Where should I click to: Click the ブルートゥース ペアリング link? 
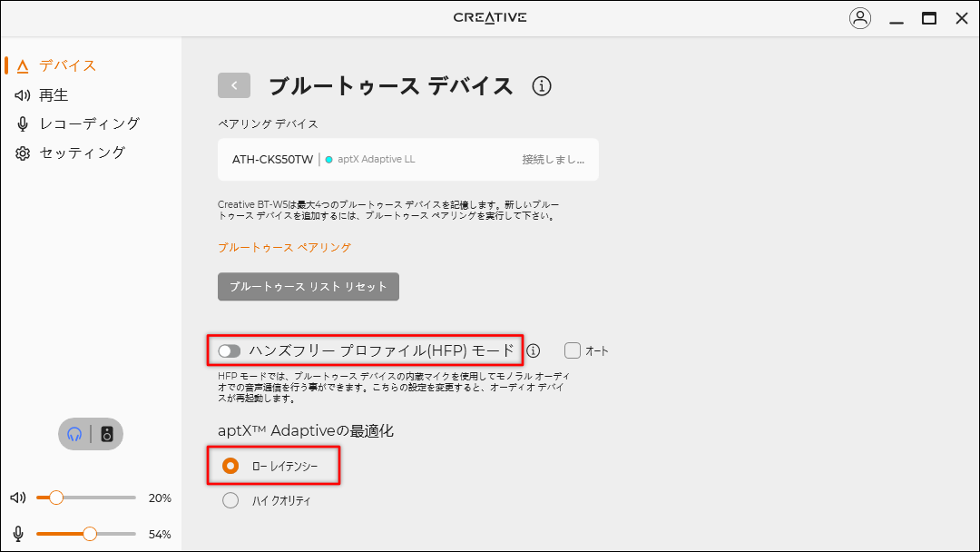point(284,247)
